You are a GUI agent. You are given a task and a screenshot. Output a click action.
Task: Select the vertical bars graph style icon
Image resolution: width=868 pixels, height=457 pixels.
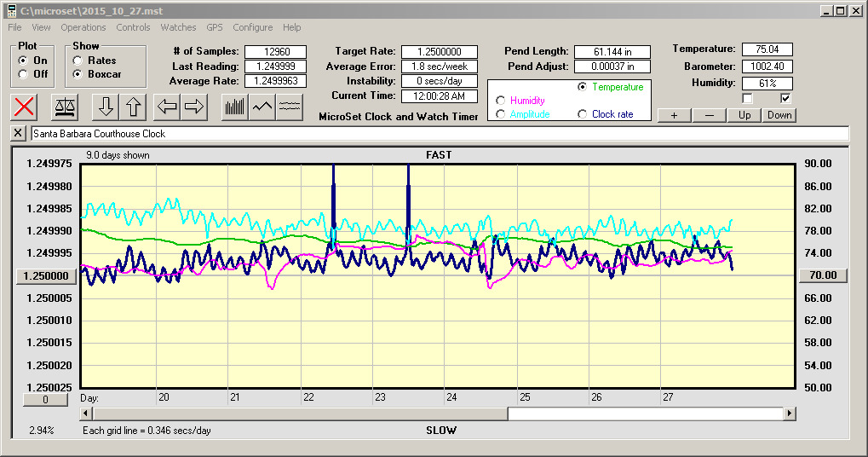[235, 107]
